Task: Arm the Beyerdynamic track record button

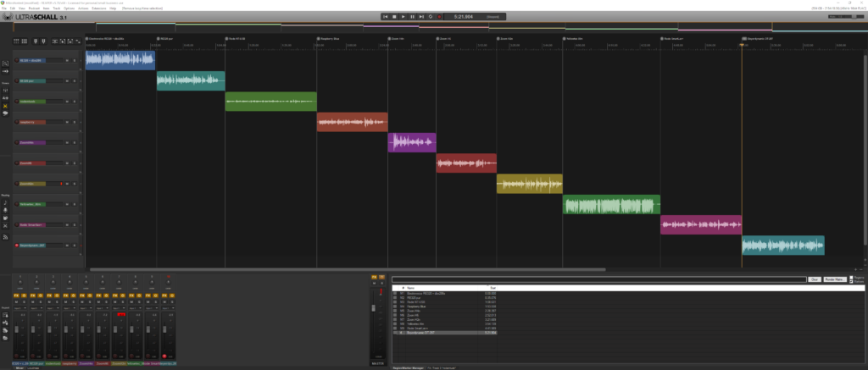Action: click(x=17, y=245)
